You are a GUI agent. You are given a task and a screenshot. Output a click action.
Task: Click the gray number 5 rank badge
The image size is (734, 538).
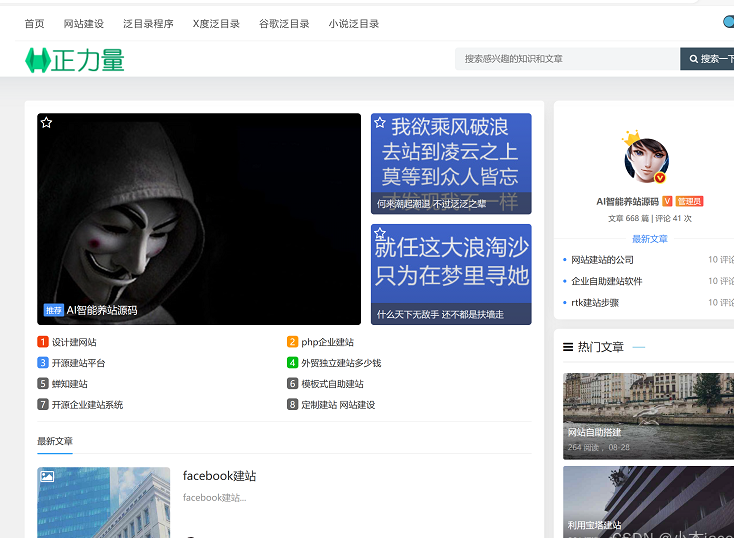click(x=43, y=383)
